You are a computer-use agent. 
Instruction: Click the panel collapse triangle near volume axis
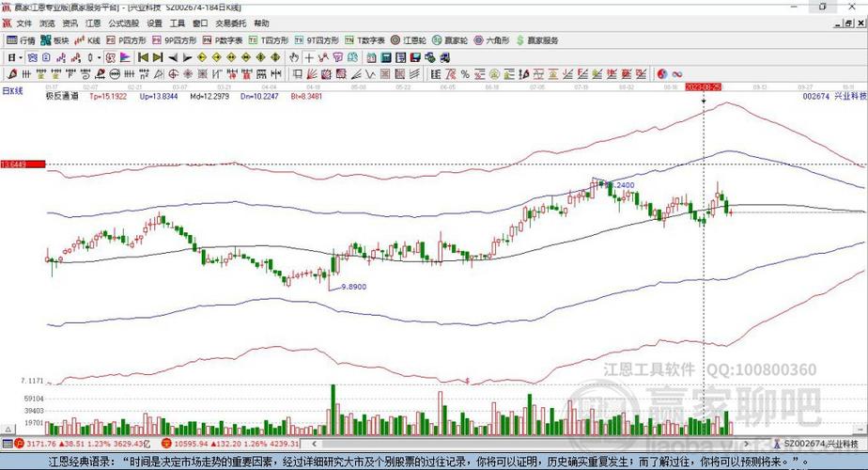[x=8, y=430]
